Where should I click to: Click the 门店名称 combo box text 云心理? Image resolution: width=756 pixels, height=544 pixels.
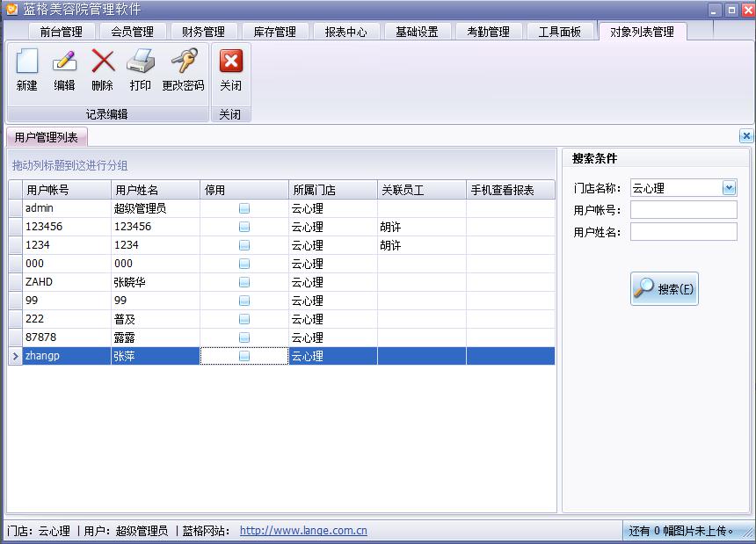(649, 188)
